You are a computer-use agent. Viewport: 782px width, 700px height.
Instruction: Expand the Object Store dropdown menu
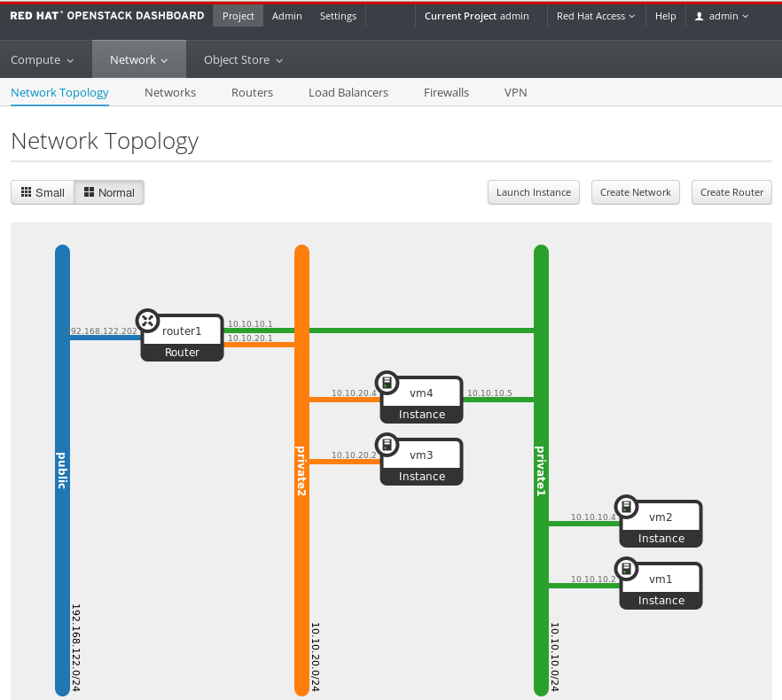243,60
